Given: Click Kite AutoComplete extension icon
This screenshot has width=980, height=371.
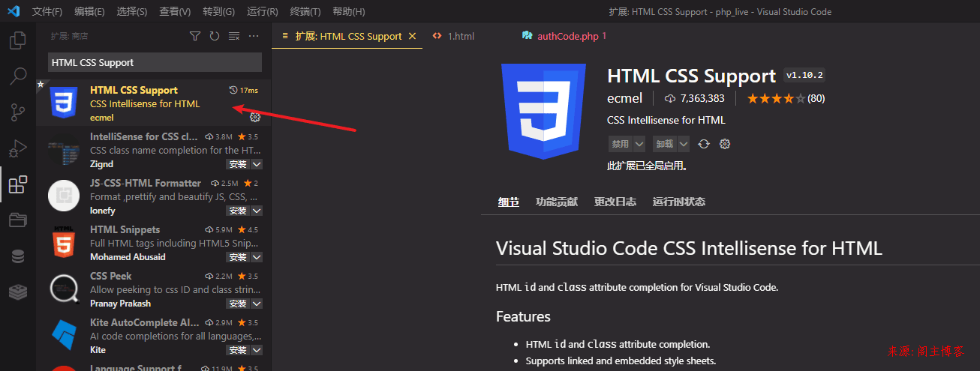Looking at the screenshot, I should point(64,336).
